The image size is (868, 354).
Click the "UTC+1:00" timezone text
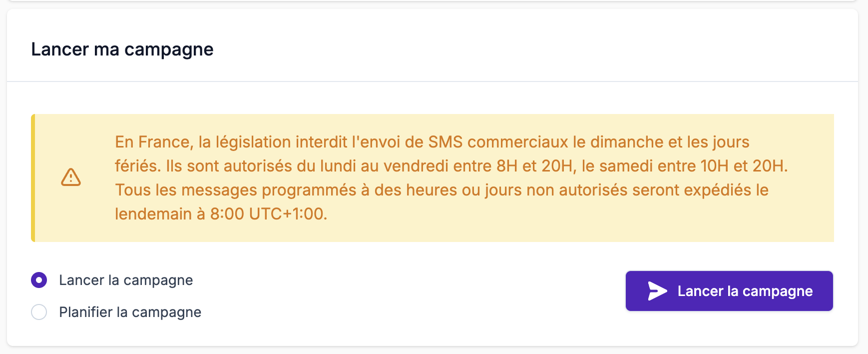pos(288,214)
